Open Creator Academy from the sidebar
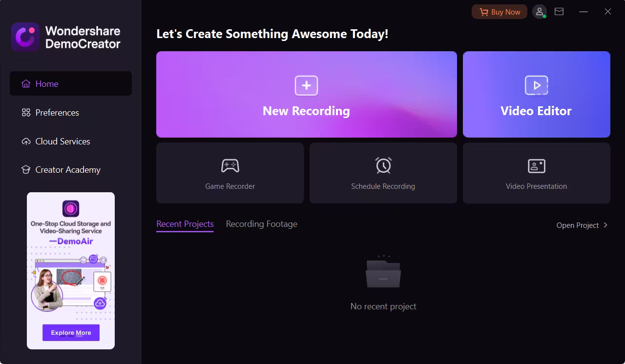The image size is (625, 364). [71, 170]
